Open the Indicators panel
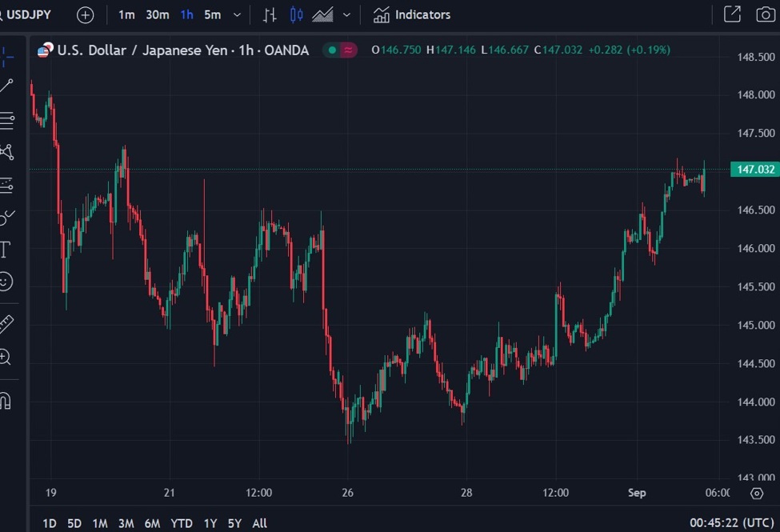780x532 pixels. pyautogui.click(x=412, y=14)
